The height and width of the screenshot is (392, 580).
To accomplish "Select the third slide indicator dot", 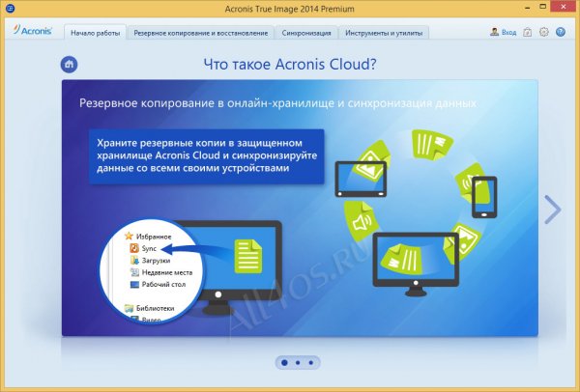I will (x=311, y=362).
